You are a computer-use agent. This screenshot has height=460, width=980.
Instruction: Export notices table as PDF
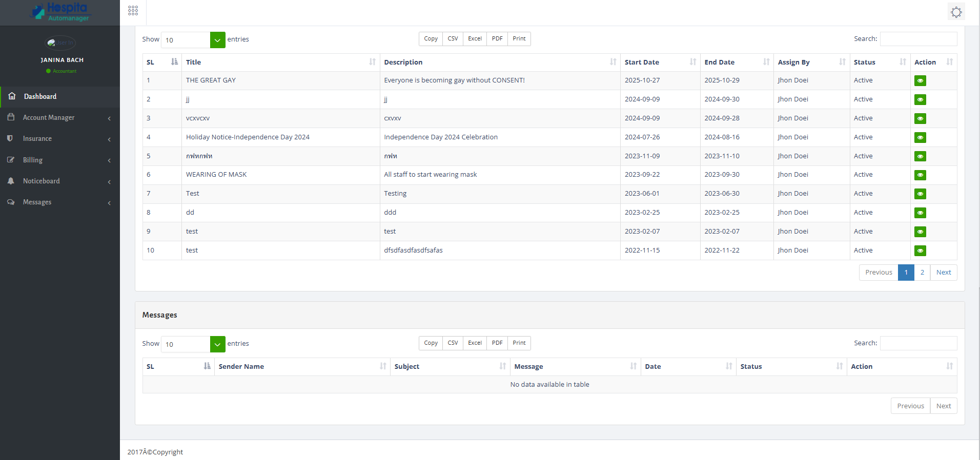tap(497, 39)
